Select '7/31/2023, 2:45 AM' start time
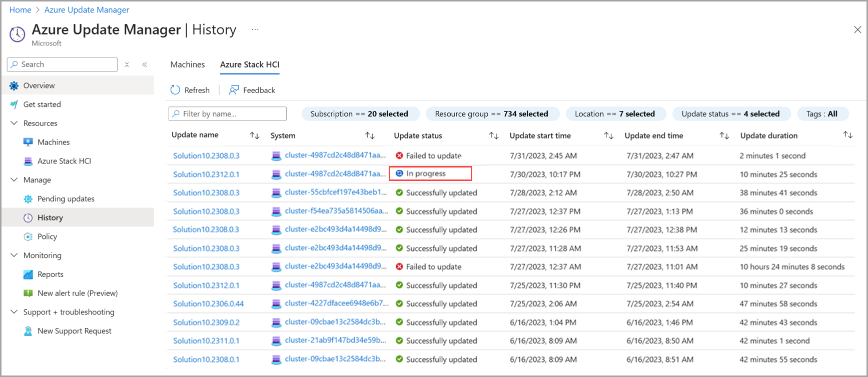Screen dimensions: 868x377 (x=543, y=156)
